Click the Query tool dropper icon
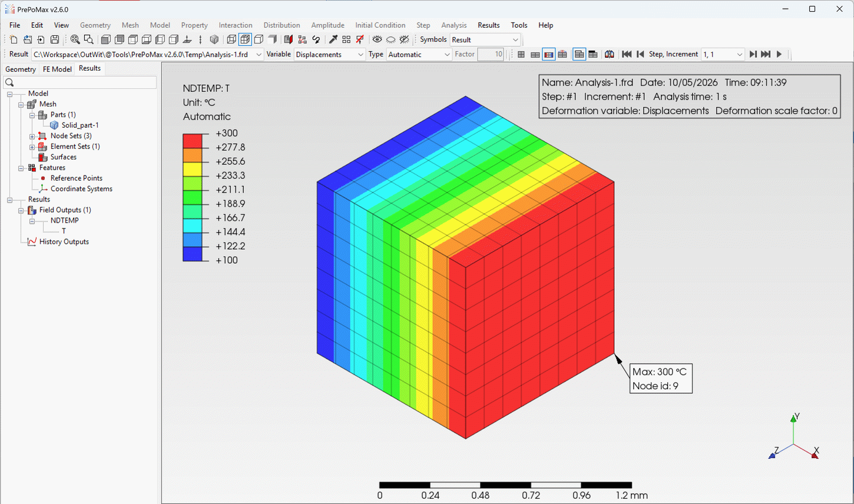The image size is (854, 504). (333, 39)
